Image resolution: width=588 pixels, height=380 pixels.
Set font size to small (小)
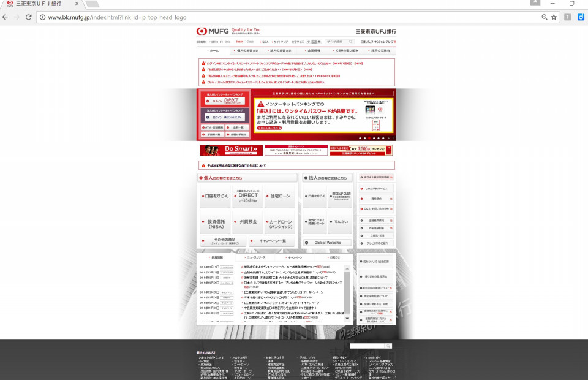point(309,42)
